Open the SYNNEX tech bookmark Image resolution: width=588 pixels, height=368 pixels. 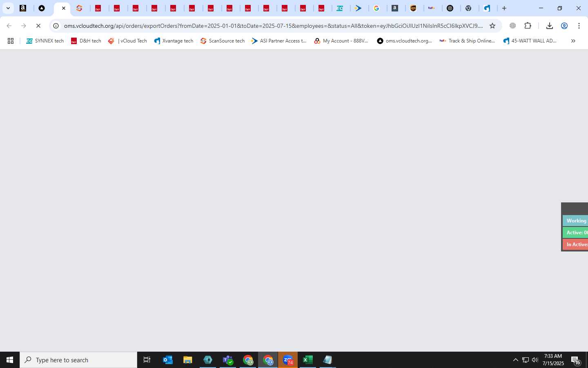[45, 41]
